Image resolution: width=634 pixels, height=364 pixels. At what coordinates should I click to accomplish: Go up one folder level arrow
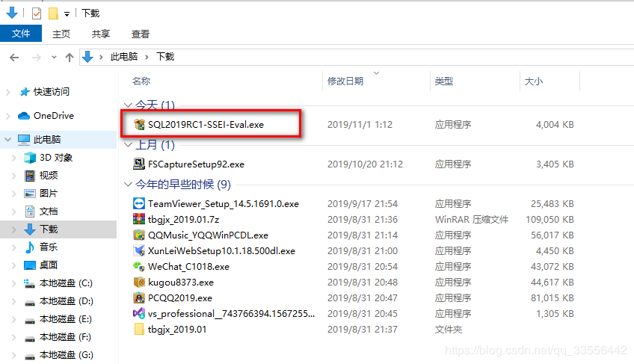[x=70, y=58]
